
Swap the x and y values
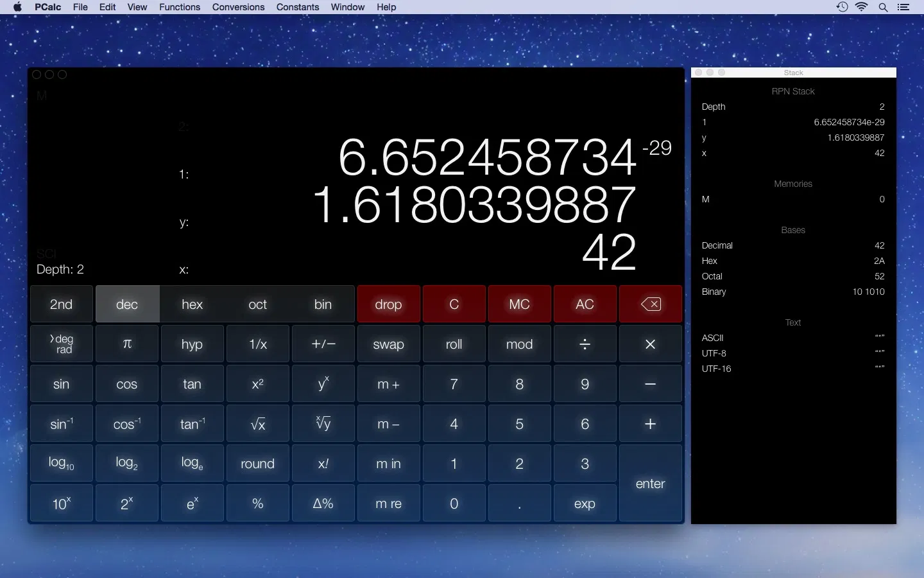[x=388, y=344]
